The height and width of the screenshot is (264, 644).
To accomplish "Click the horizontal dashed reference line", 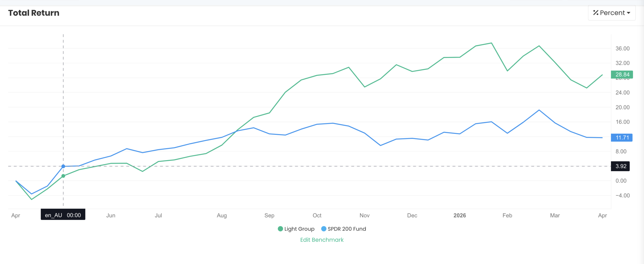I will tap(302, 166).
